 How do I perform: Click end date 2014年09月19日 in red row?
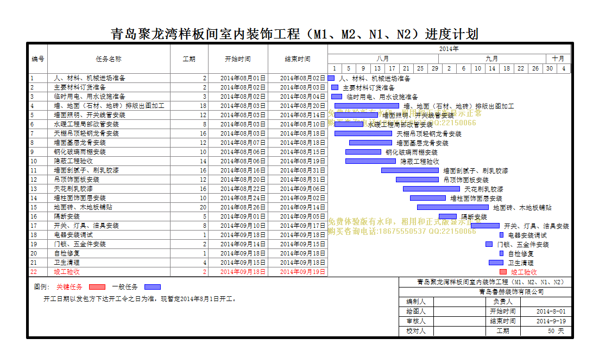pos(302,272)
